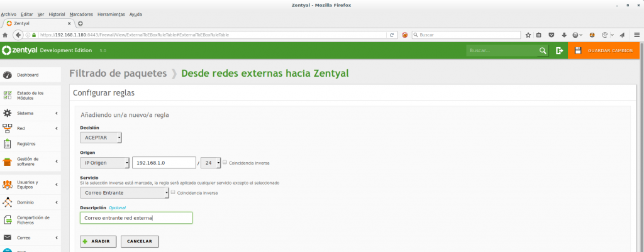This screenshot has height=252, width=644.
Task: Click Firefox reload page icon
Action: click(392, 35)
